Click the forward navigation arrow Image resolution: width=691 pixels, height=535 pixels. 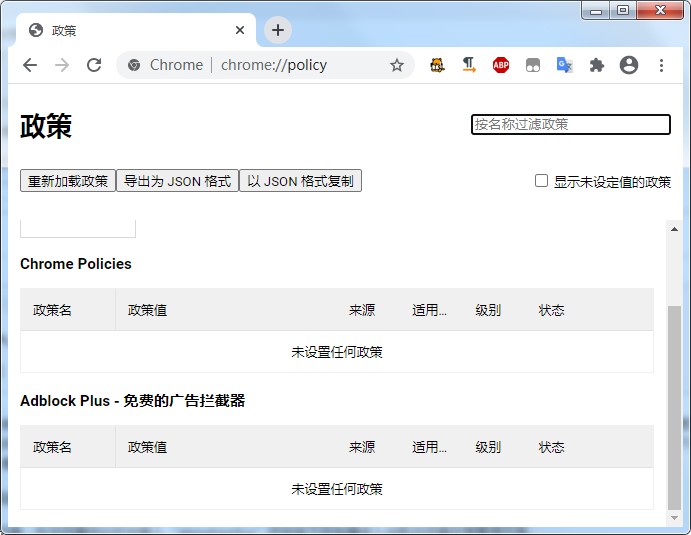click(x=62, y=65)
